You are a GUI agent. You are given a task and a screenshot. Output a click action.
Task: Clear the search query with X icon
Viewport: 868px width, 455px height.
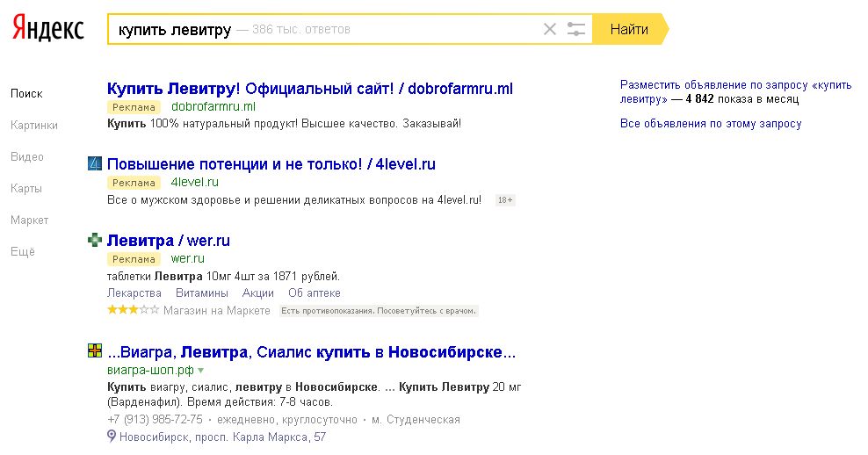tap(550, 30)
